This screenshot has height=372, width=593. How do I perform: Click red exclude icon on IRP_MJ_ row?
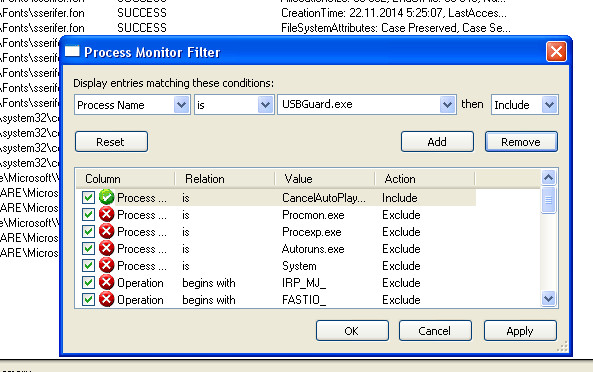point(107,282)
